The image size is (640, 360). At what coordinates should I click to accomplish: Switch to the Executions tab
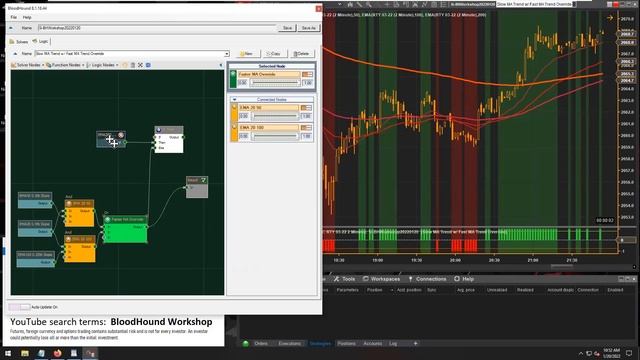289,344
